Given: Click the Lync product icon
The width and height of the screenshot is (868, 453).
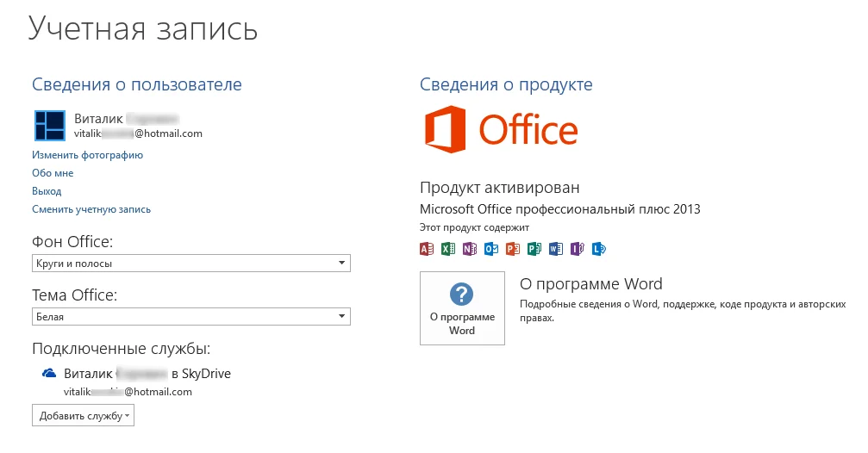Looking at the screenshot, I should (599, 249).
